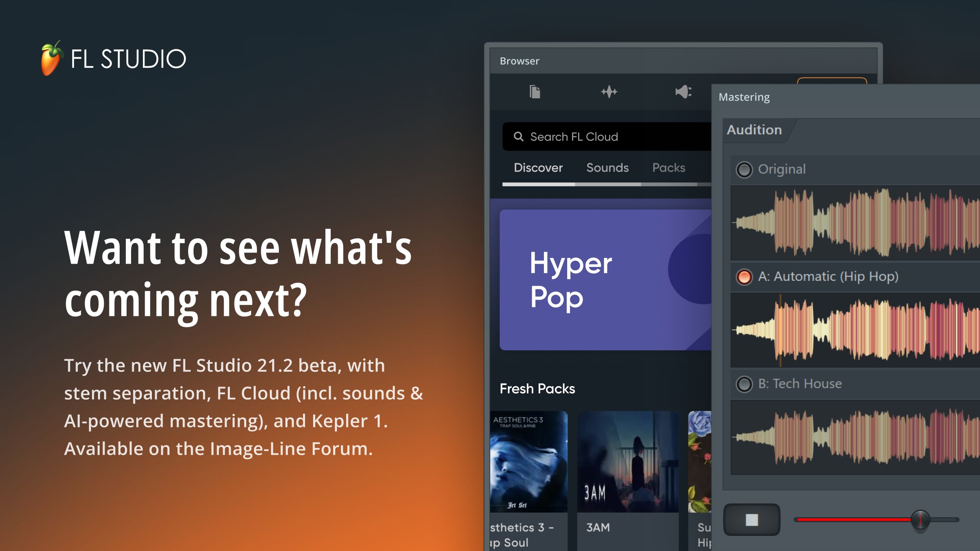Viewport: 980px width, 551px height.
Task: Select the waveform sparkle icon in the Browser
Action: point(609,92)
